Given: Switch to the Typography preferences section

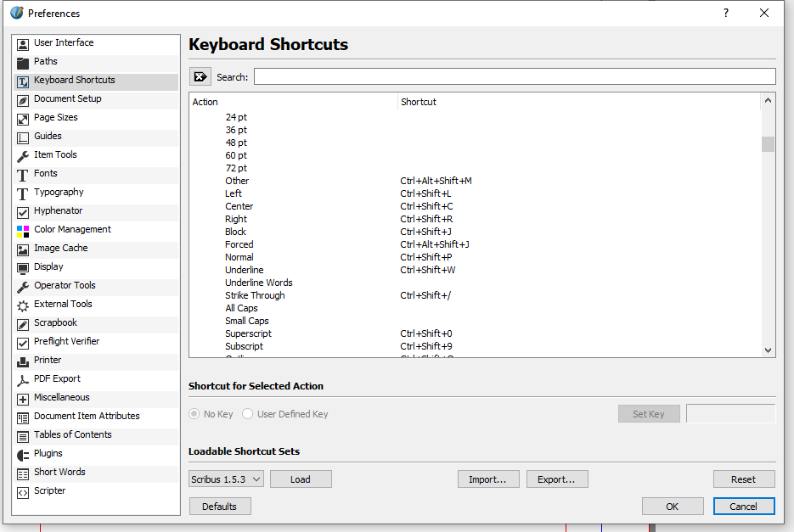Looking at the screenshot, I should coord(59,193).
